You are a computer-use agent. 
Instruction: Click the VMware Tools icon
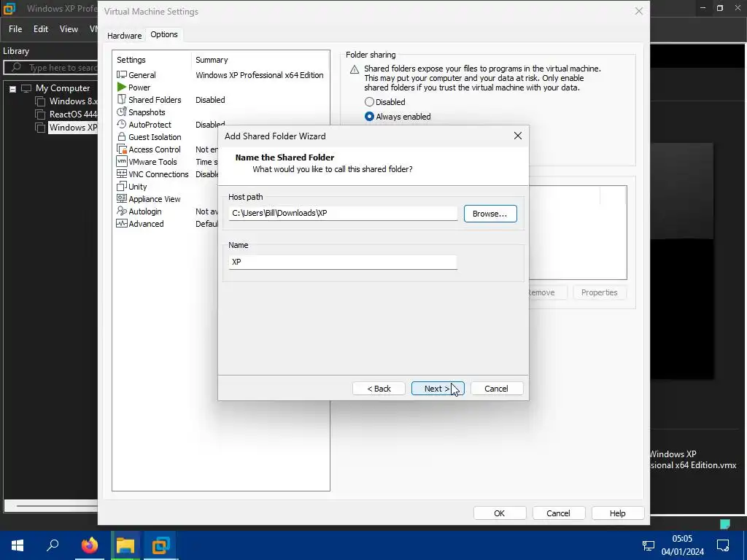point(122,161)
